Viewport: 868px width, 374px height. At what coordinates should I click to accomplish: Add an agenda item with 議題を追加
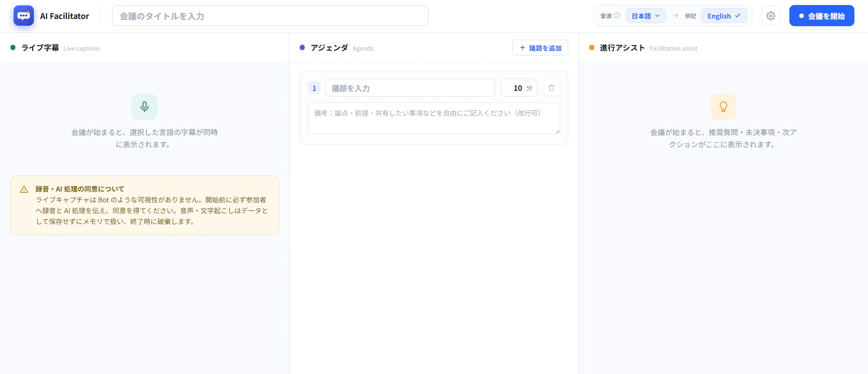point(540,48)
